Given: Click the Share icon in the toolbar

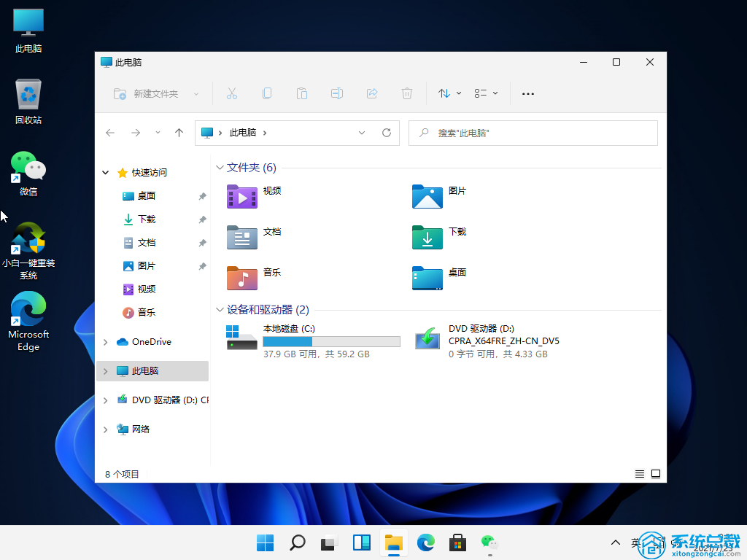Looking at the screenshot, I should coord(371,93).
